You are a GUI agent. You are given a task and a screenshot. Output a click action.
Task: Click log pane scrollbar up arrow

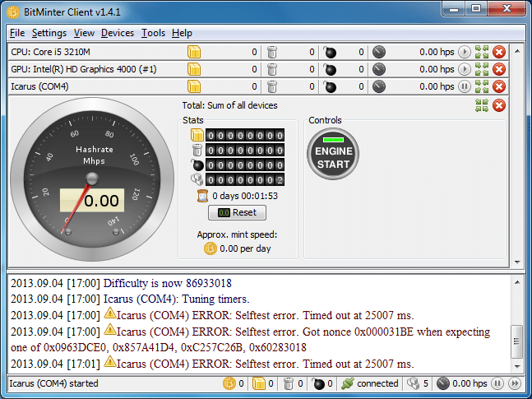click(x=517, y=282)
